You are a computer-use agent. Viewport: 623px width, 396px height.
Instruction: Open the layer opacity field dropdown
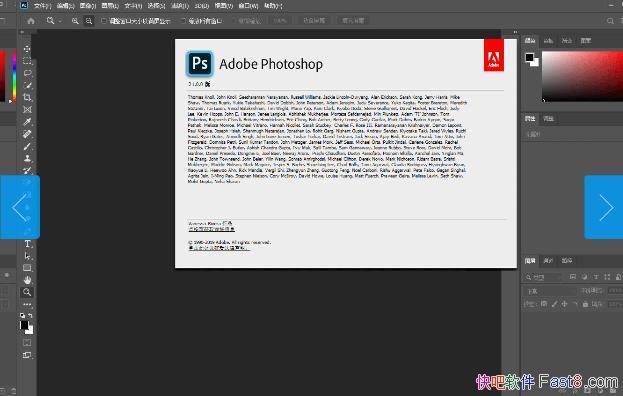point(615,291)
